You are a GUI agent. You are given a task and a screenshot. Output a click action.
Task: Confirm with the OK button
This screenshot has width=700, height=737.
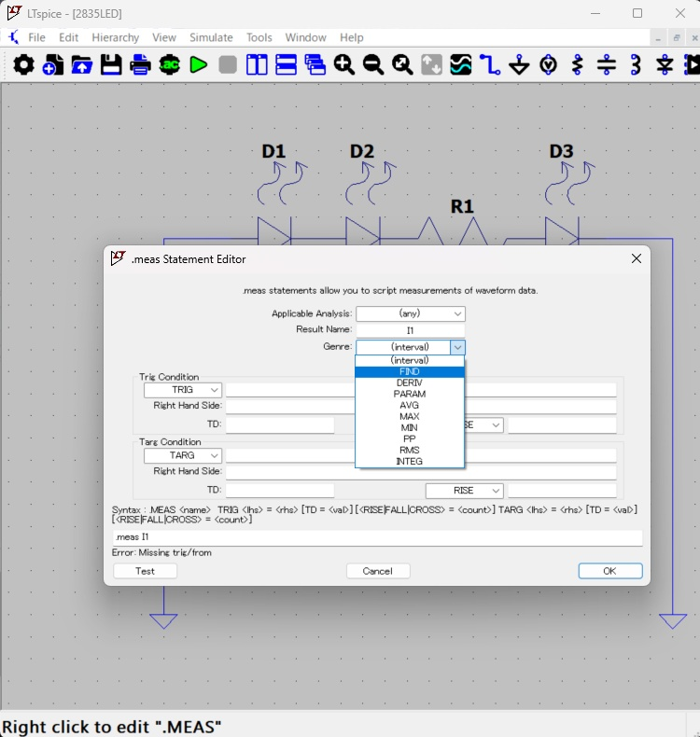click(x=610, y=571)
